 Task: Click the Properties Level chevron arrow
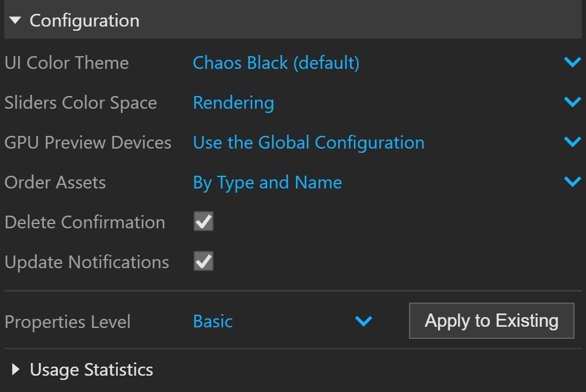[x=363, y=321]
